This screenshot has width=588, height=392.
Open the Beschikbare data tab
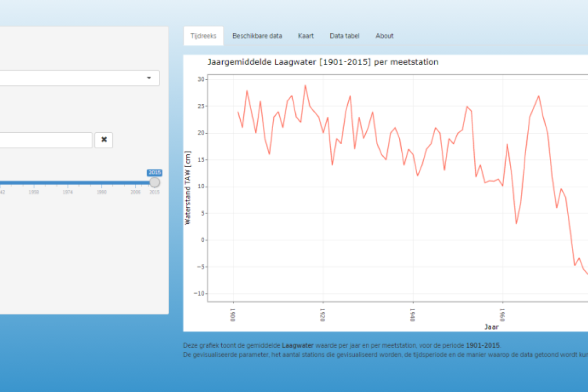tap(257, 35)
